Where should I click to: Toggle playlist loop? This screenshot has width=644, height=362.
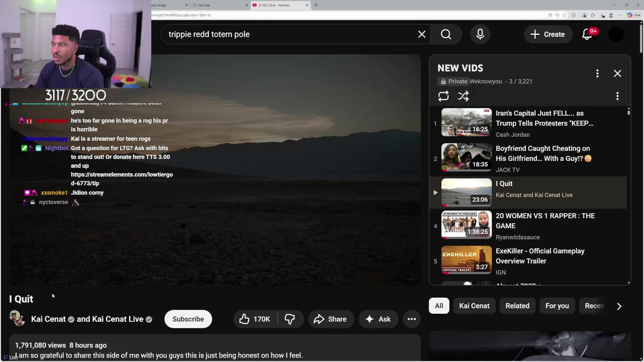pyautogui.click(x=443, y=96)
